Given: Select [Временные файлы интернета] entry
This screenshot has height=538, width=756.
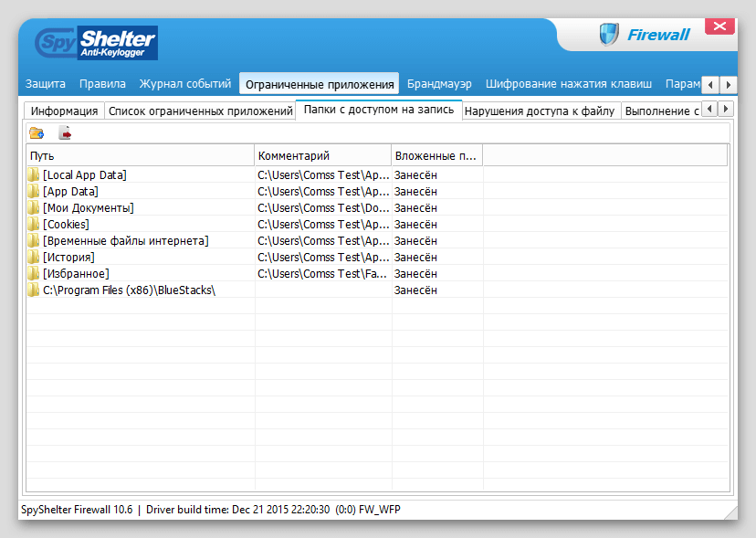Looking at the screenshot, I should point(125,240).
